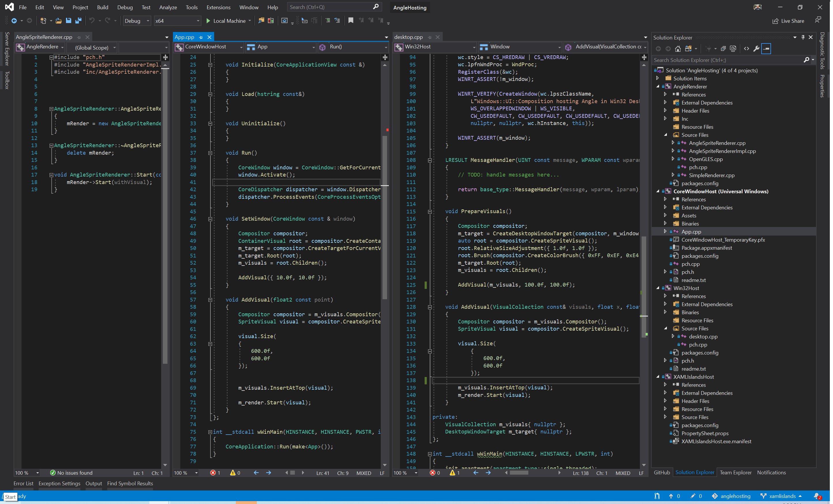Click Live Share button
This screenshot has width=833, height=504.
(x=788, y=21)
